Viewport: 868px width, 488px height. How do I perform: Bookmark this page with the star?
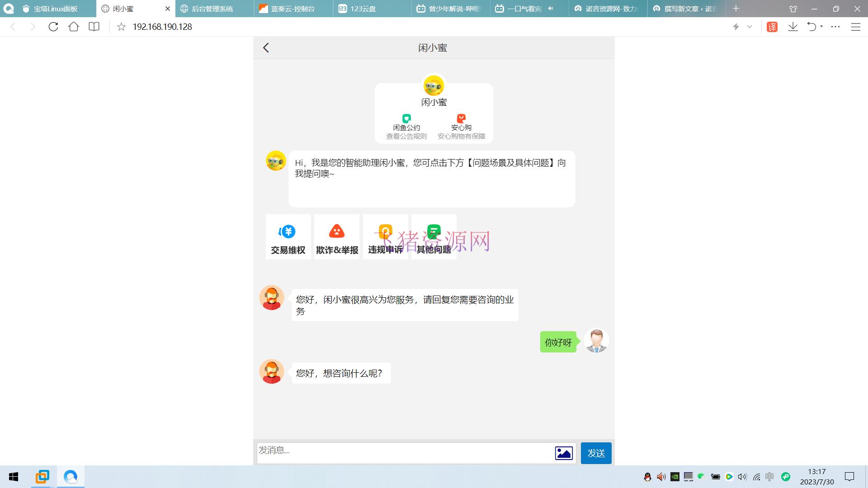(x=121, y=27)
